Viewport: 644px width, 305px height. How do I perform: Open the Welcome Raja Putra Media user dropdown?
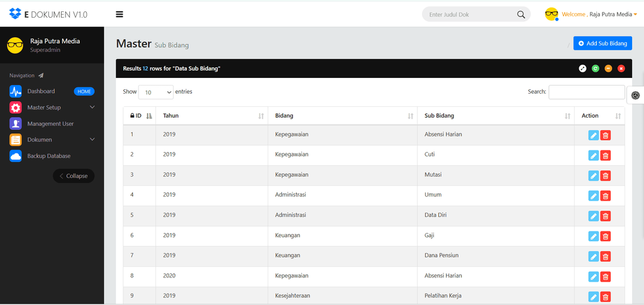599,14
